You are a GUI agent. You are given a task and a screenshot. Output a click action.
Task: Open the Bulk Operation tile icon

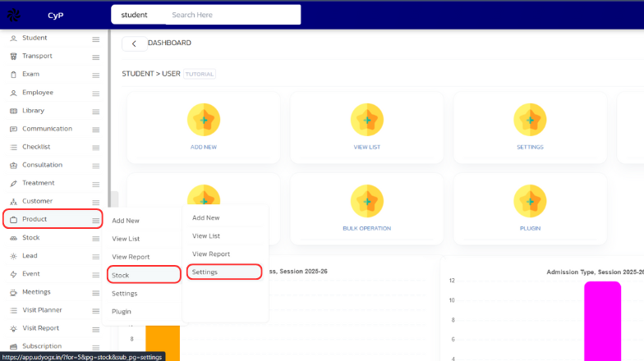(x=366, y=201)
